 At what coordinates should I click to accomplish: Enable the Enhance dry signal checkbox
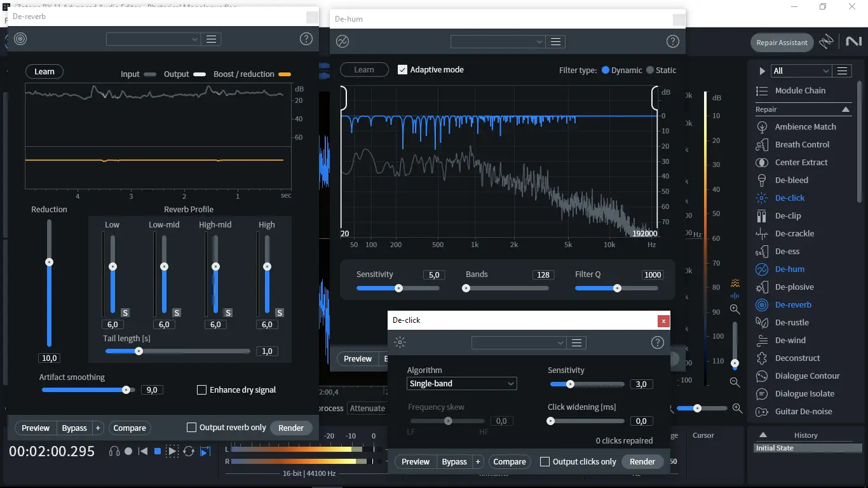click(202, 390)
